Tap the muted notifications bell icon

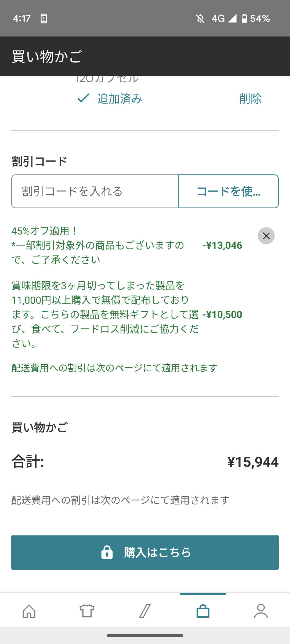tap(200, 19)
